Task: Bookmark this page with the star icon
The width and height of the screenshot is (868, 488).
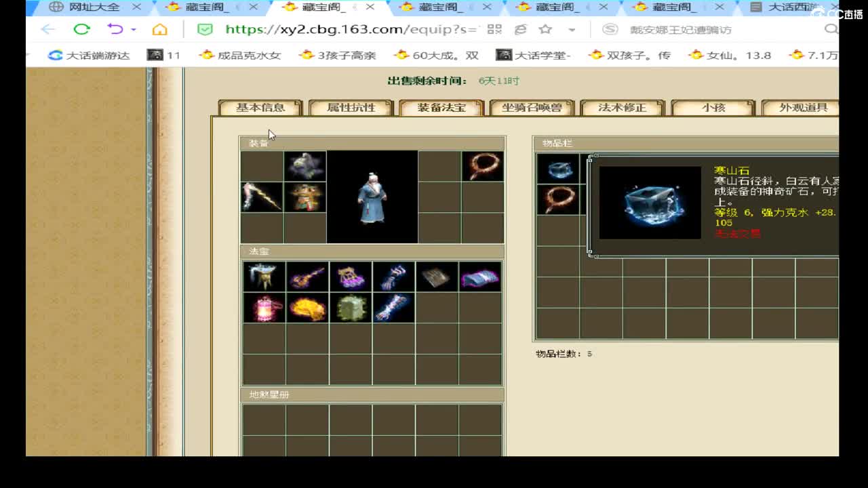Action: pyautogui.click(x=545, y=29)
